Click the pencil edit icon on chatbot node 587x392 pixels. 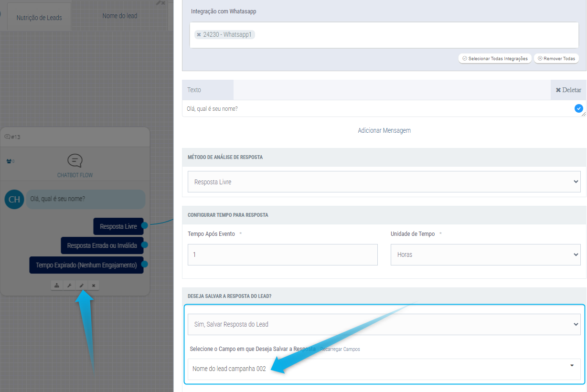[x=82, y=286]
